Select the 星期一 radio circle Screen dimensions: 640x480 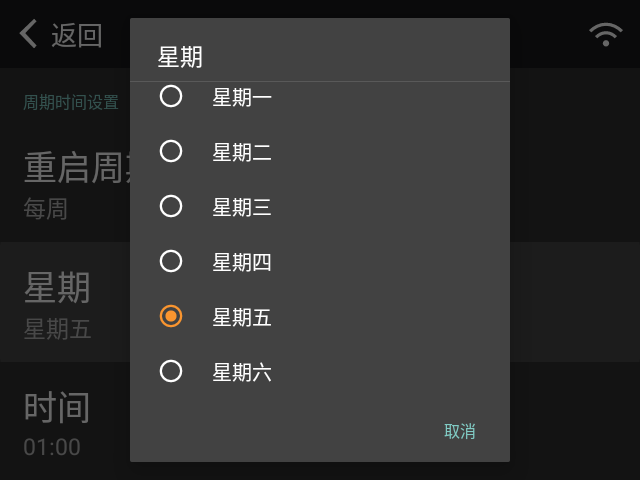(171, 96)
